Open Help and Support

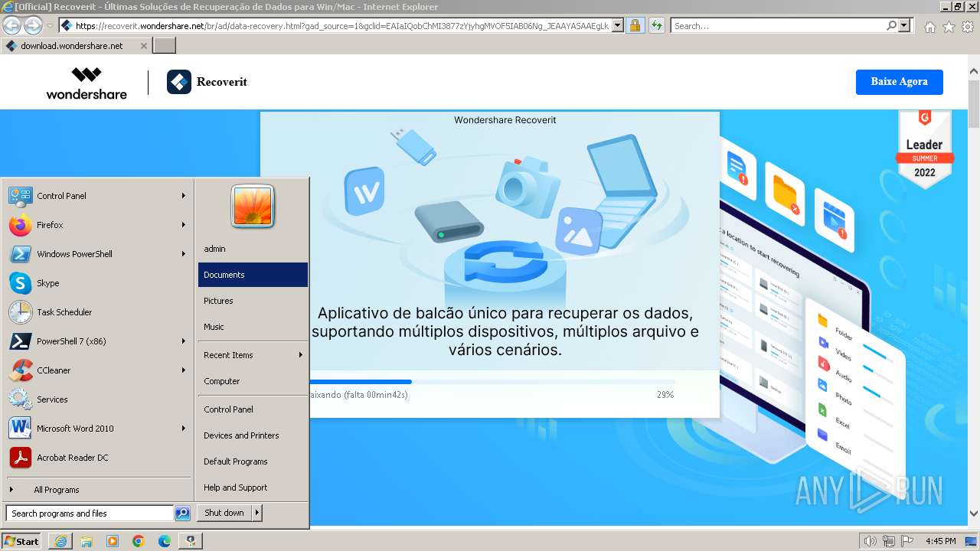point(253,487)
